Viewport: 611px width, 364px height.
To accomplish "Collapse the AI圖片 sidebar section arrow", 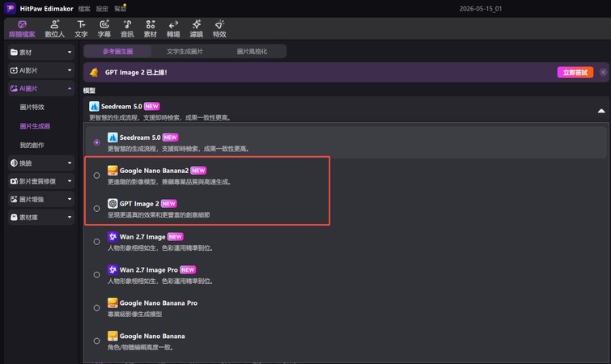I will tap(70, 88).
